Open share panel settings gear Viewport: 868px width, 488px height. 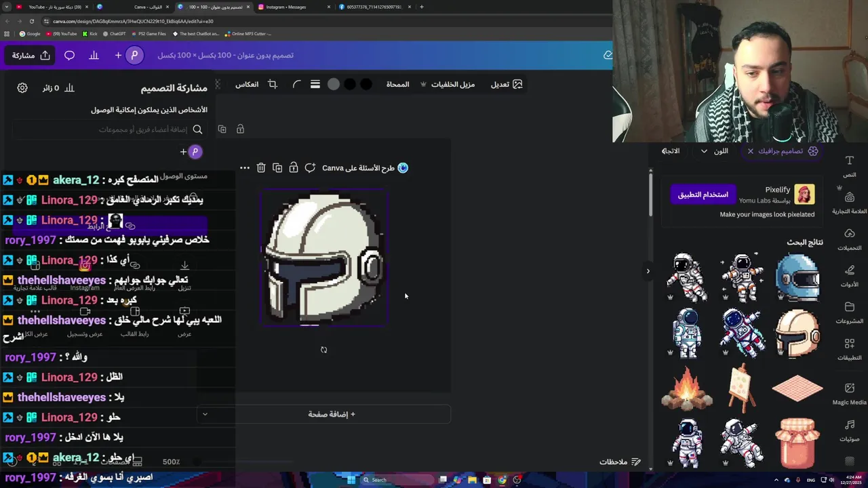(x=22, y=88)
